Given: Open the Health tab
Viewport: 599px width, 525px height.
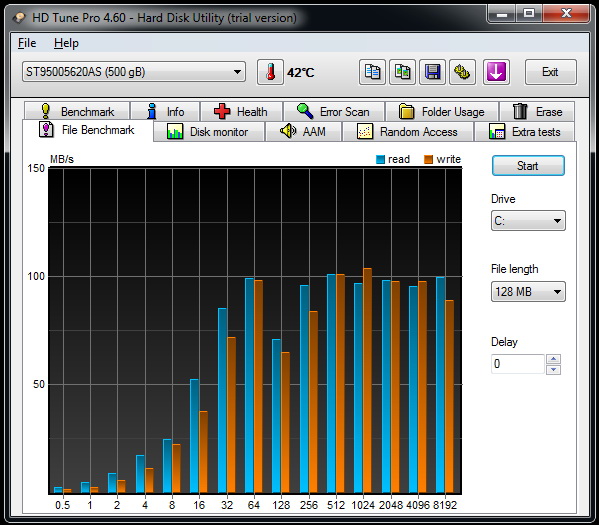Looking at the screenshot, I should tap(241, 112).
